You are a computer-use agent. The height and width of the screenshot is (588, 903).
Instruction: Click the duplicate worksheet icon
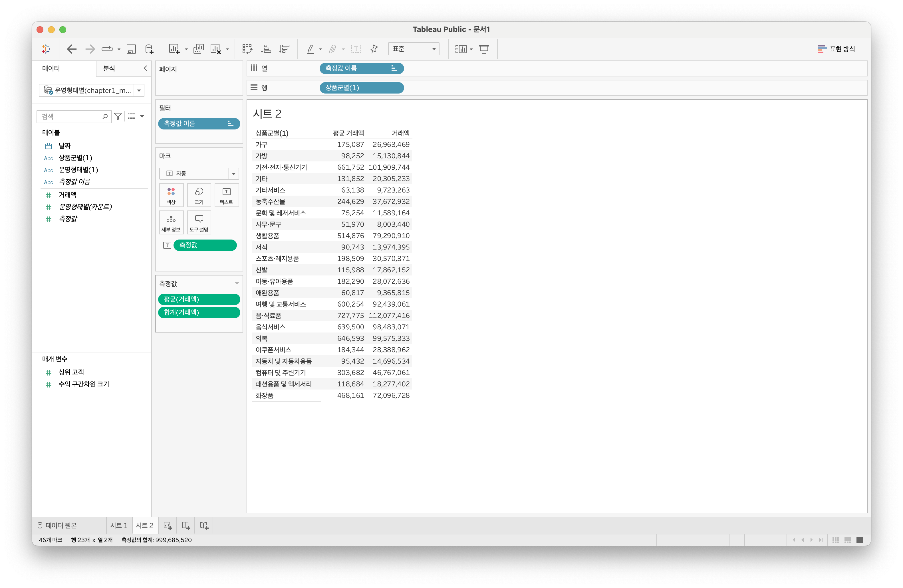198,49
